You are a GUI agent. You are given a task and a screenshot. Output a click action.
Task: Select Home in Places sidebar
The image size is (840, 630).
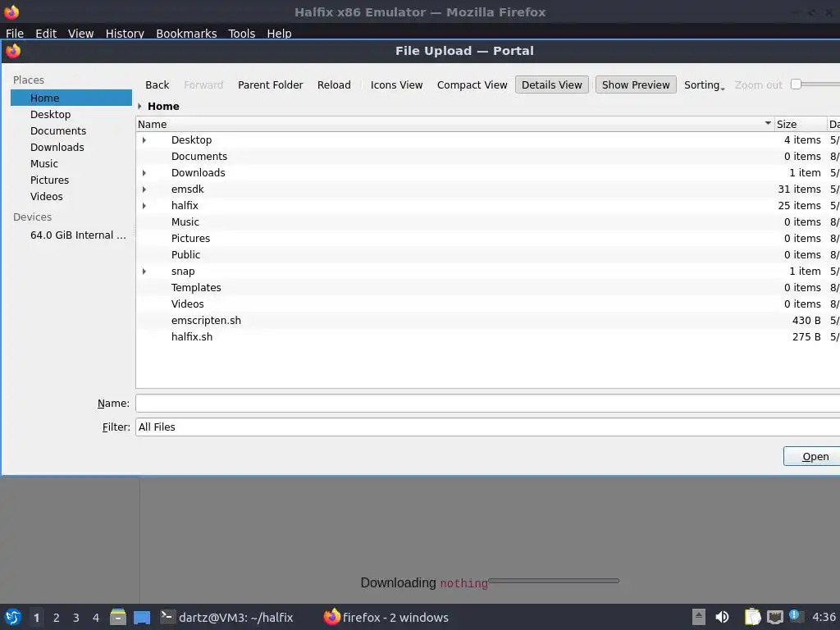(x=71, y=98)
